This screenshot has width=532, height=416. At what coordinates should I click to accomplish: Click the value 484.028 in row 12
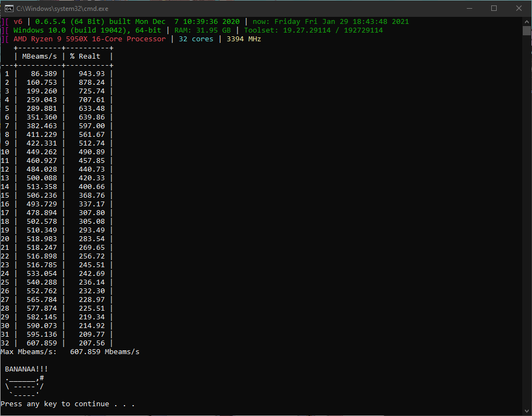coord(42,169)
